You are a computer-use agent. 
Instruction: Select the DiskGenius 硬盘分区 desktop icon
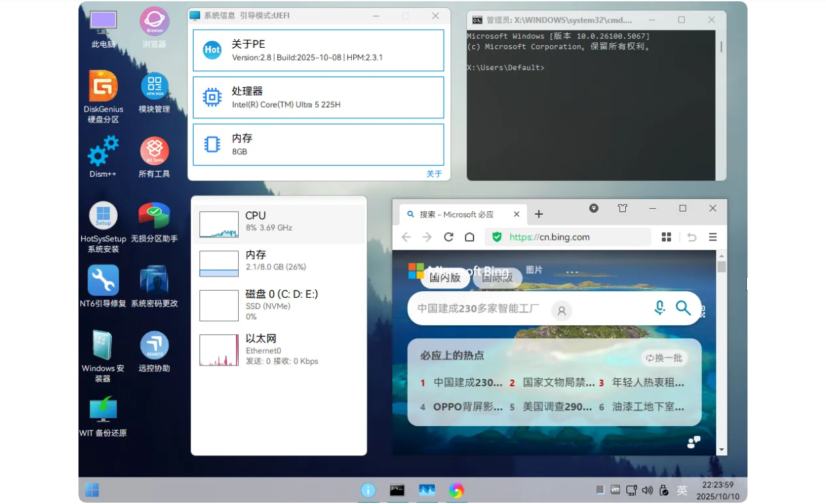[103, 97]
